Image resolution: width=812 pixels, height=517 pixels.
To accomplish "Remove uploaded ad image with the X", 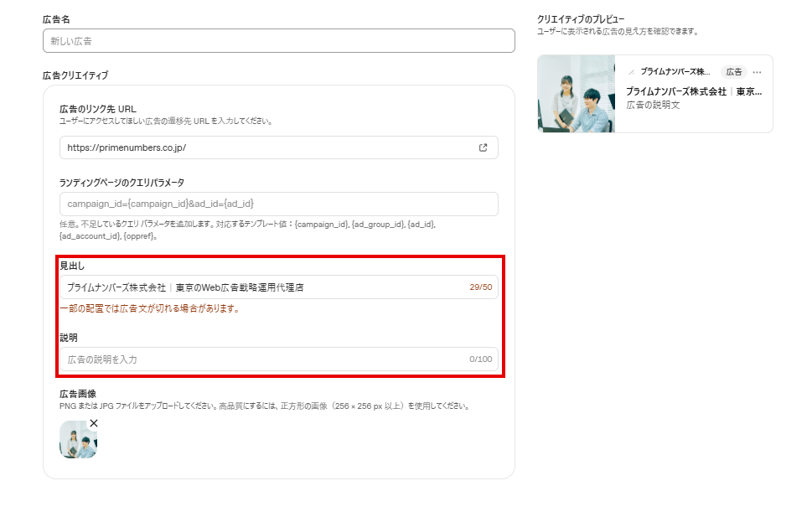I will tap(94, 423).
